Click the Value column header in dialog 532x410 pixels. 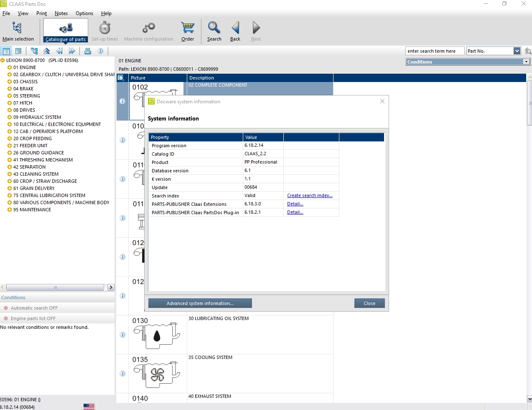pos(263,137)
